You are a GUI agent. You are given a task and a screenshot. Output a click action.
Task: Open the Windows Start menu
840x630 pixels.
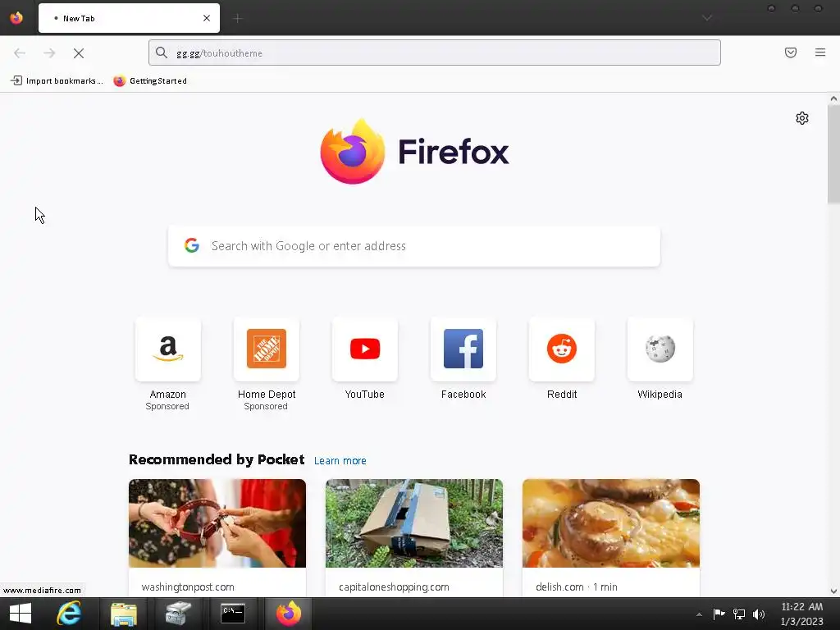(21, 614)
